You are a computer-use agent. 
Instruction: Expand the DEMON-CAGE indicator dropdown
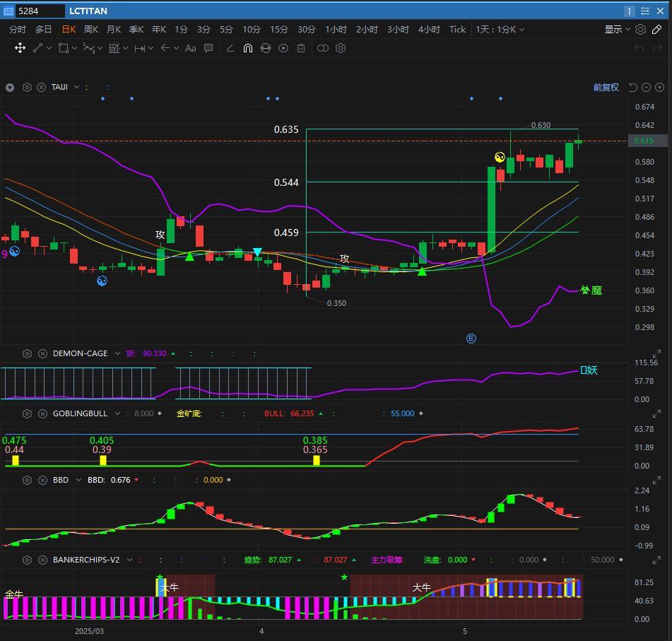[x=117, y=354]
